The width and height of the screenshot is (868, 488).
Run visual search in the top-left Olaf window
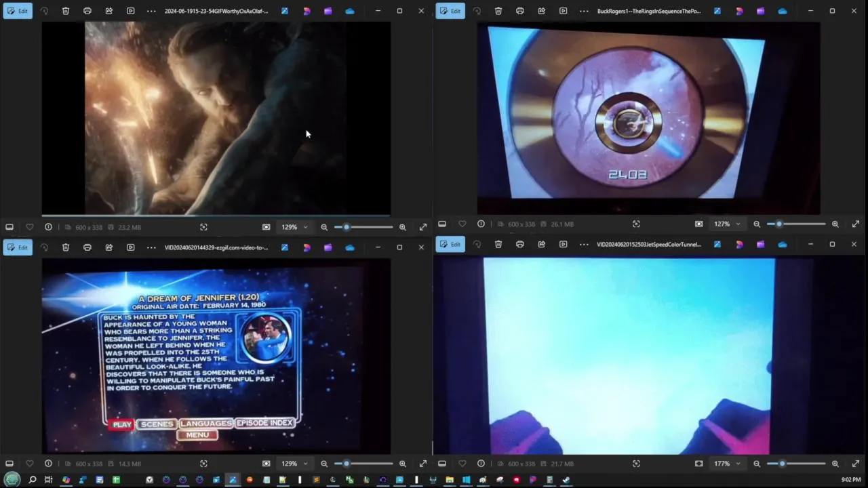click(203, 227)
